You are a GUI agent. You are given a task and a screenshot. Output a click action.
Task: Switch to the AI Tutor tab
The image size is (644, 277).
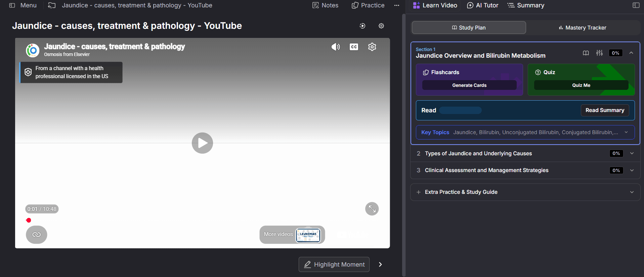(483, 5)
